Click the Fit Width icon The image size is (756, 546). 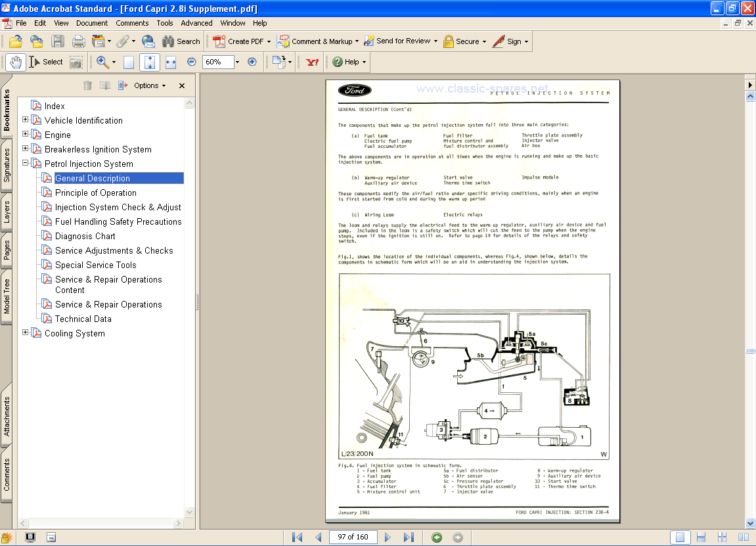pyautogui.click(x=171, y=62)
